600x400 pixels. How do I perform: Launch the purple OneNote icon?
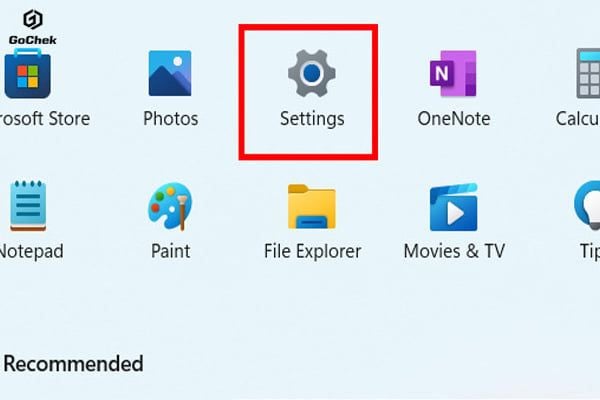coord(453,73)
